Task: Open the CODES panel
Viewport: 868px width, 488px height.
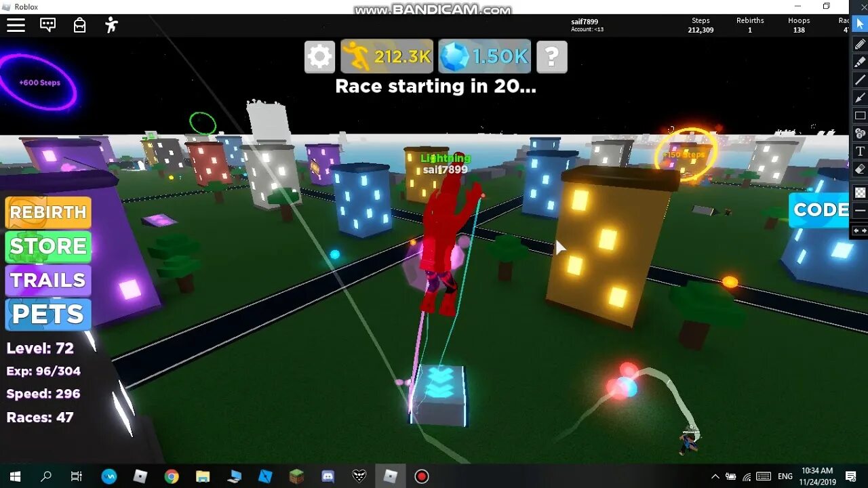Action: coord(819,209)
